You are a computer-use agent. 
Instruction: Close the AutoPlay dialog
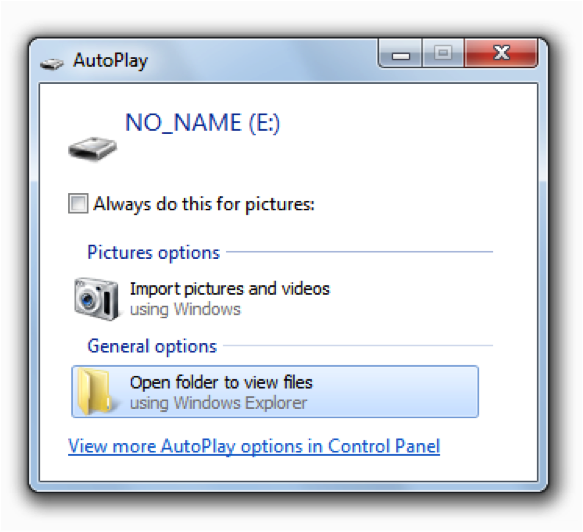tap(501, 53)
